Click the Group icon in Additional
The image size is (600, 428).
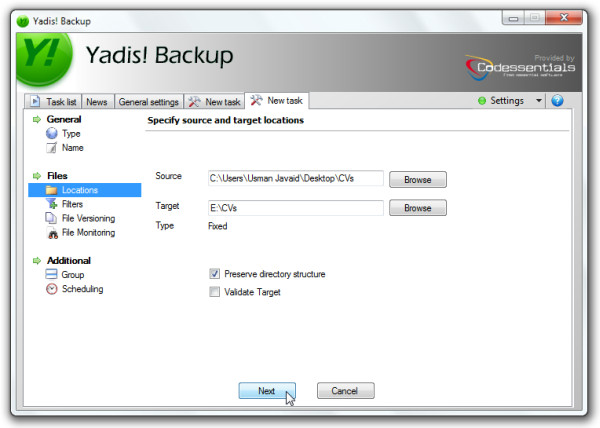[51, 275]
